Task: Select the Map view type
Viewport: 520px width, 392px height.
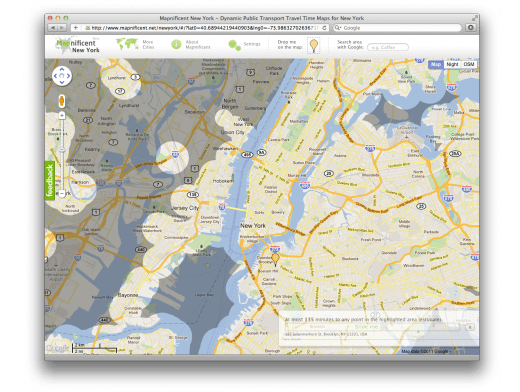Action: coord(436,64)
